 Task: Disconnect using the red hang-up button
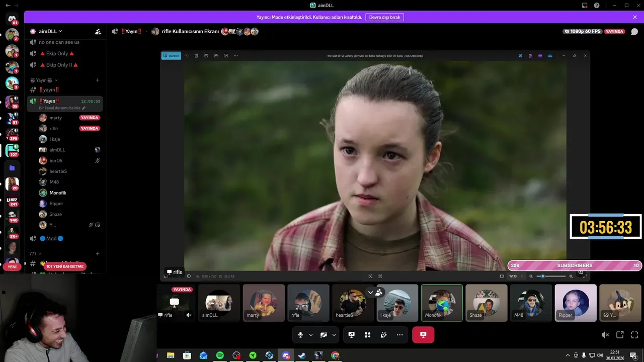click(423, 335)
